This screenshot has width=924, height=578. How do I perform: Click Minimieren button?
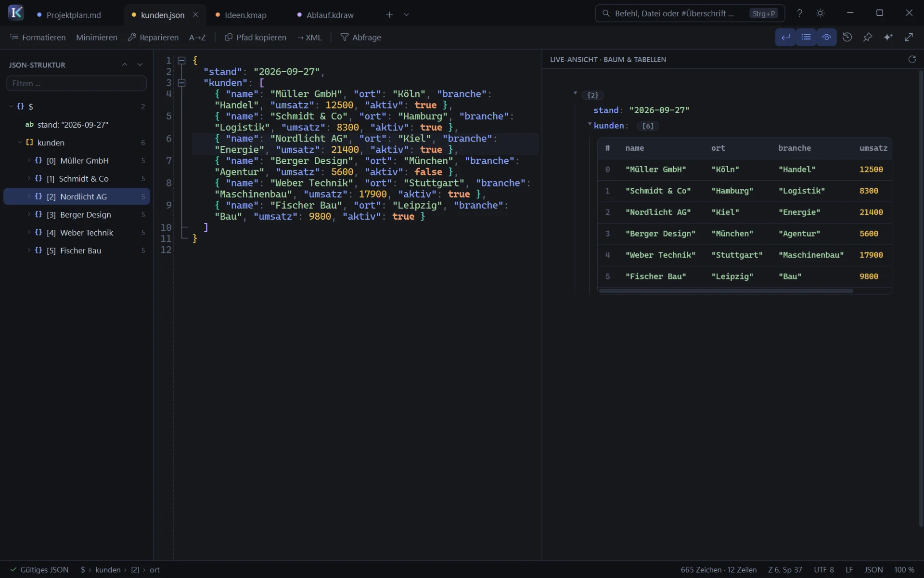pos(97,37)
